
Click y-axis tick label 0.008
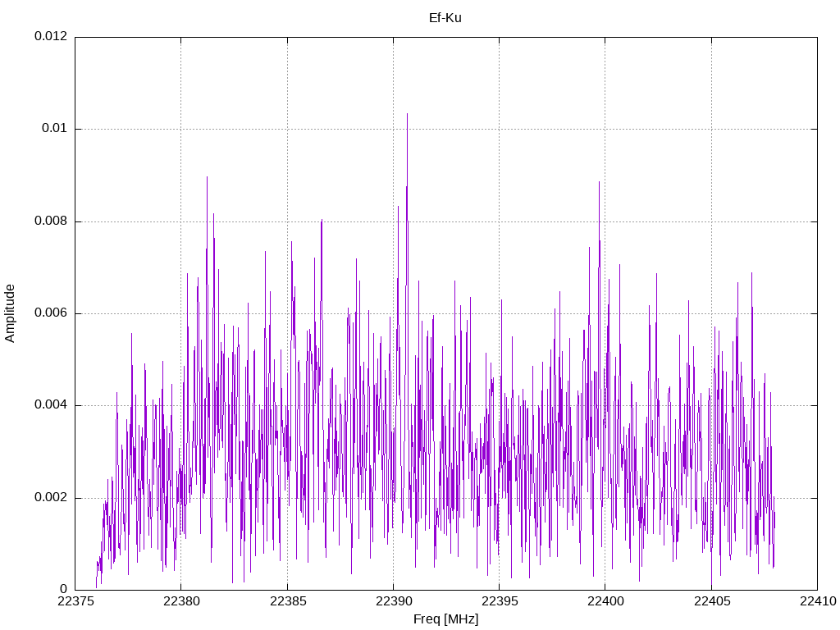(x=51, y=221)
